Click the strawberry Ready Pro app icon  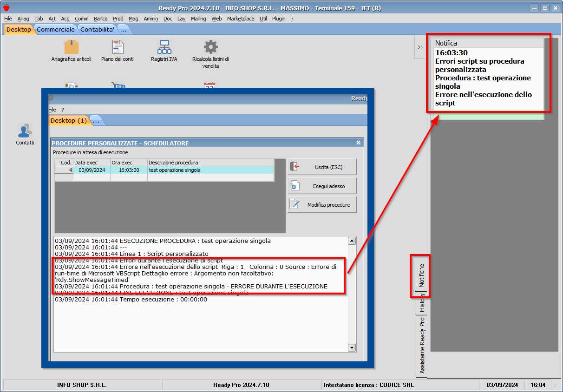(6, 8)
